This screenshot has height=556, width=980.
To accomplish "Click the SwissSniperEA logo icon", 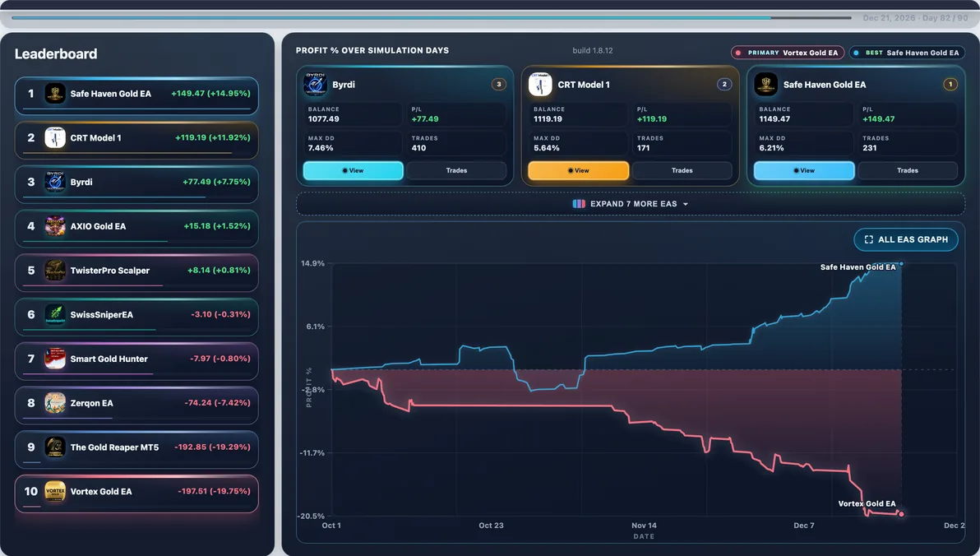I will pyautogui.click(x=55, y=314).
